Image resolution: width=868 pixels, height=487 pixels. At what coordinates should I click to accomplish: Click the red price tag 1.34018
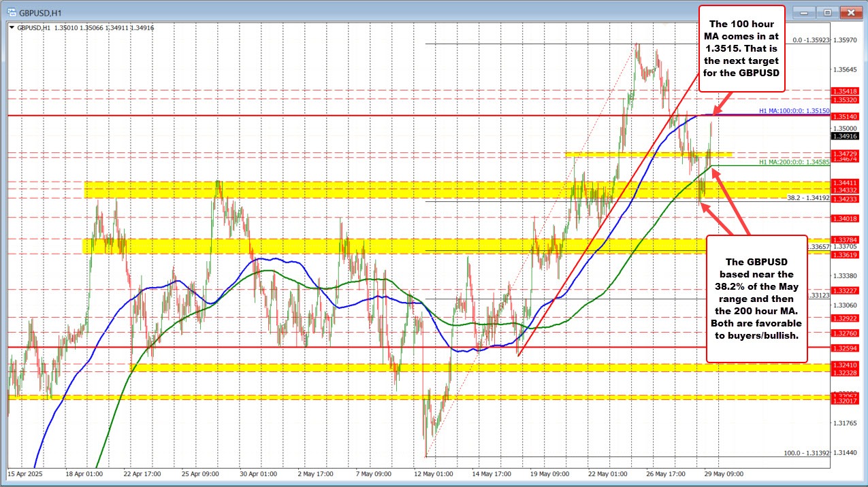(x=845, y=218)
